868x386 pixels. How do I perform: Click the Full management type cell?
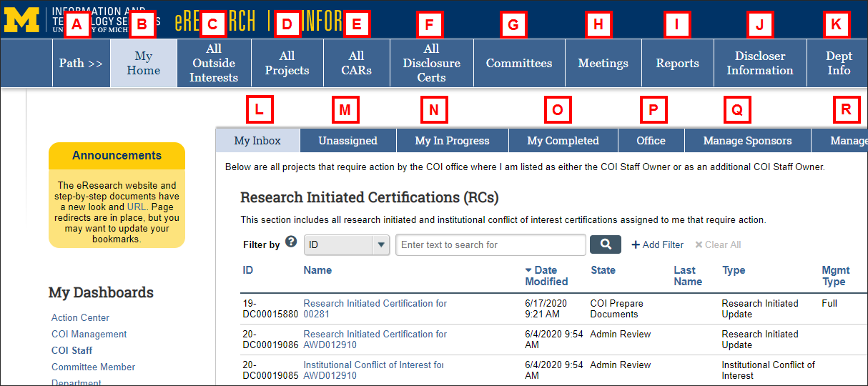tap(829, 304)
